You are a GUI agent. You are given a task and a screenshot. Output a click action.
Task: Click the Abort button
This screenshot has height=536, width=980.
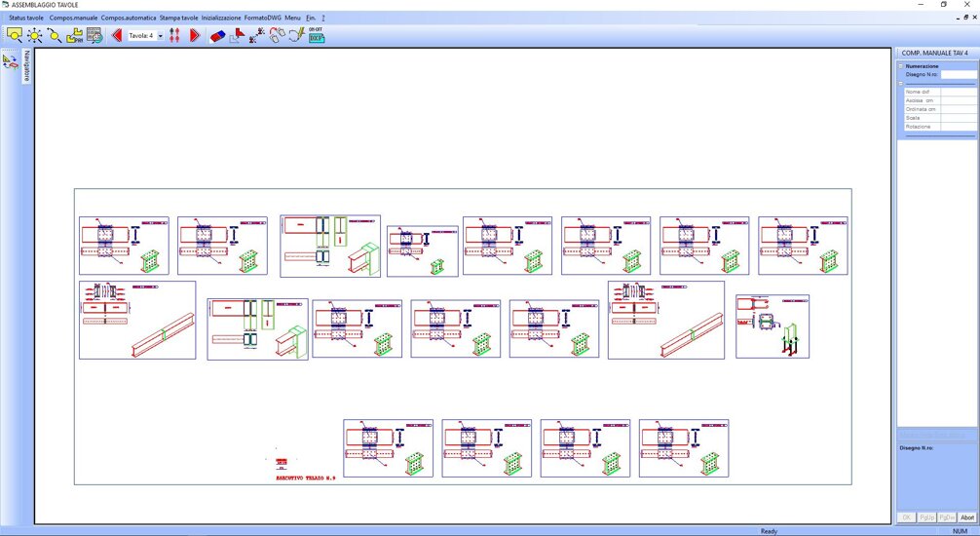tap(966, 517)
